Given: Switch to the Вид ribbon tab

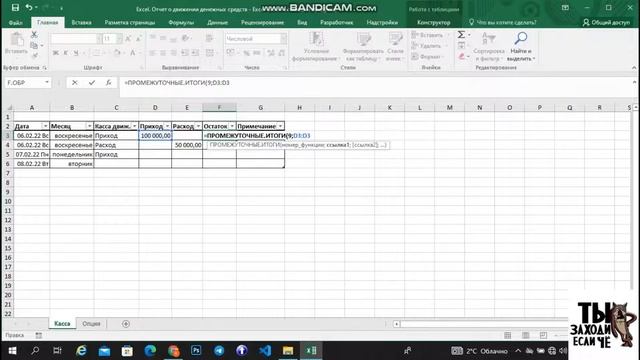Looking at the screenshot, I should [302, 22].
